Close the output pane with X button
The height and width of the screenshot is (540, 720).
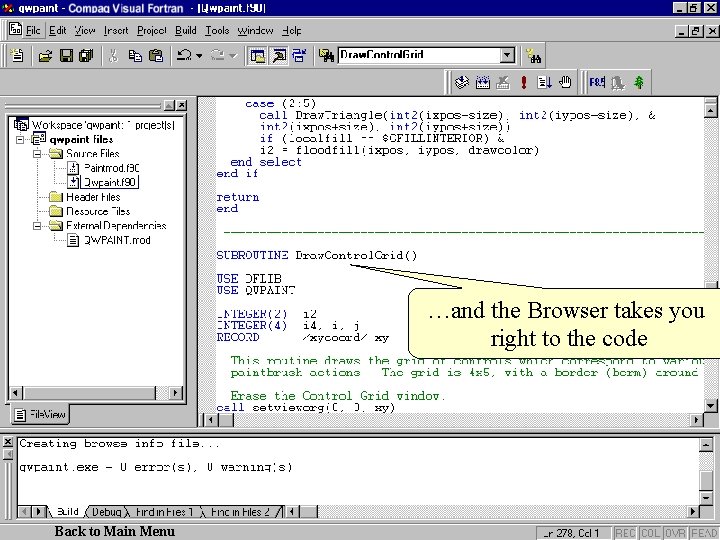pos(8,442)
